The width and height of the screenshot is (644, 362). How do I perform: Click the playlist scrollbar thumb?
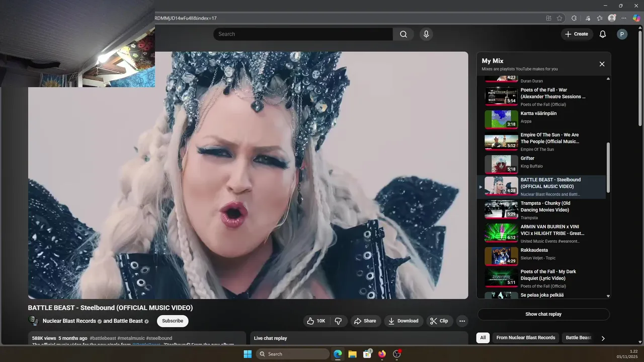click(x=608, y=167)
